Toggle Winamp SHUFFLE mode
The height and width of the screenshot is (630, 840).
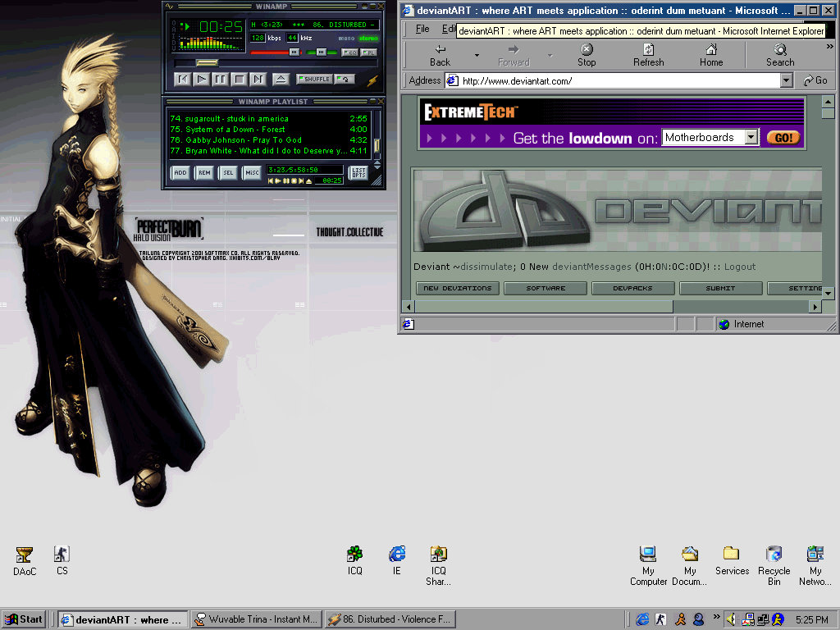[314, 79]
